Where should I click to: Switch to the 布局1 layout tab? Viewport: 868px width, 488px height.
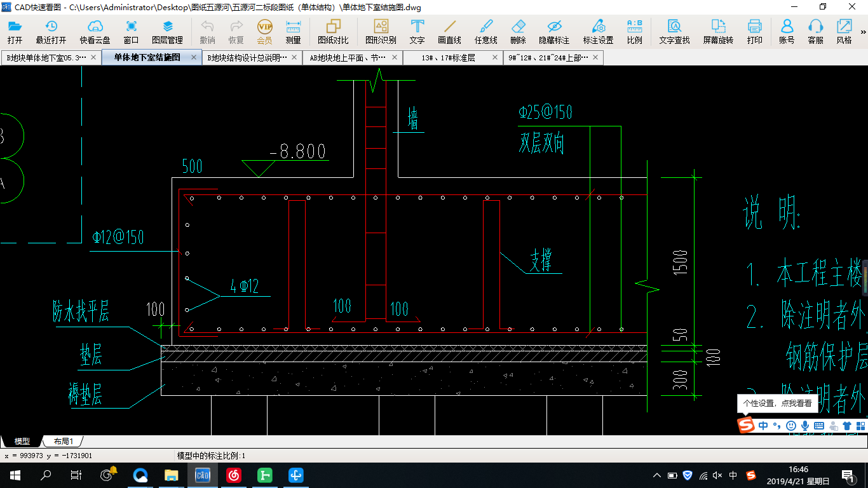click(63, 441)
